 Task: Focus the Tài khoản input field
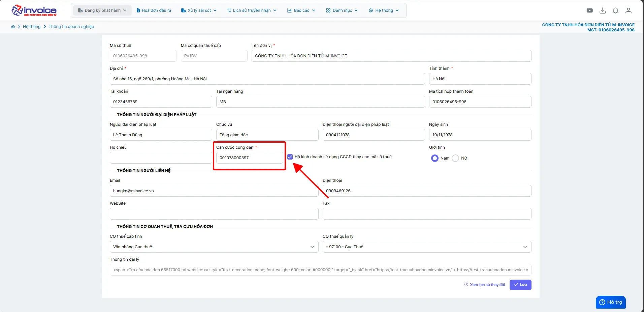161,102
